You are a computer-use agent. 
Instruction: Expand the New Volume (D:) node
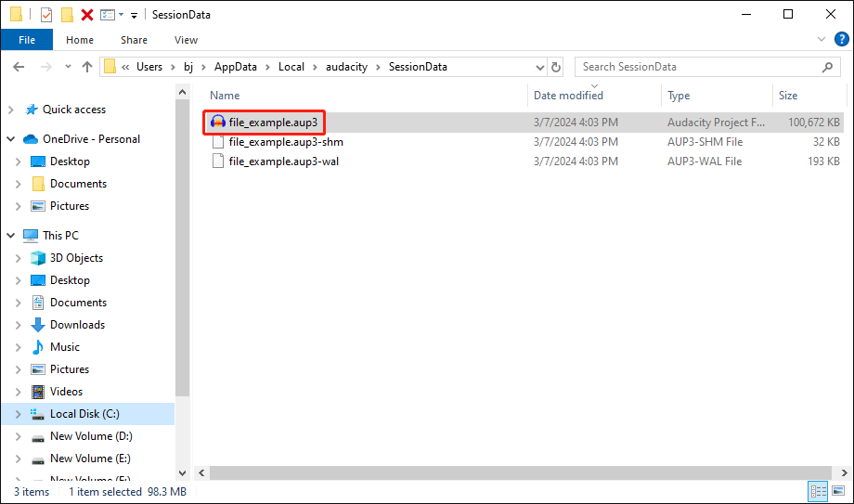(18, 436)
